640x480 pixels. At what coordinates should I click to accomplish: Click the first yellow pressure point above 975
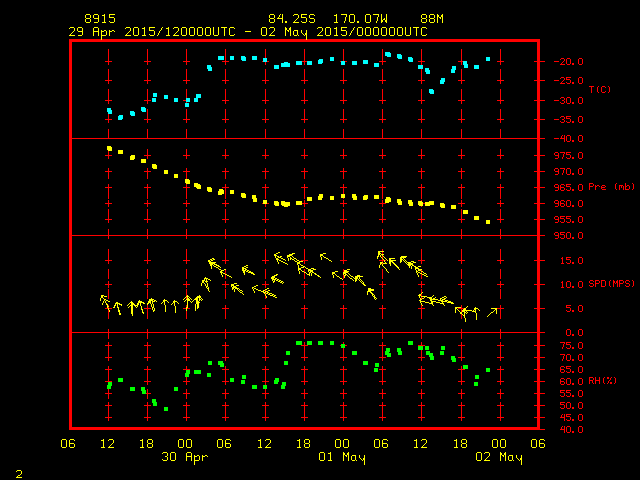point(109,149)
